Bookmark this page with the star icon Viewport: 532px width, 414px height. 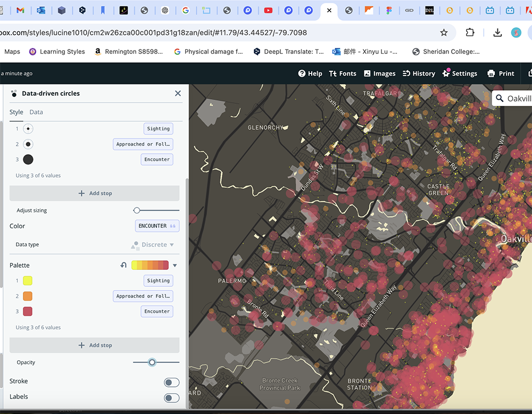coord(444,32)
